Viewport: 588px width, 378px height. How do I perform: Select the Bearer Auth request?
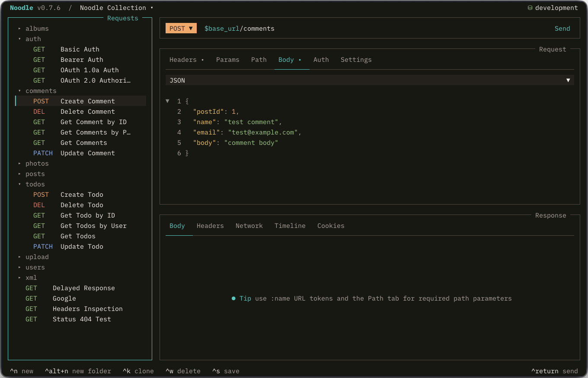(x=81, y=60)
